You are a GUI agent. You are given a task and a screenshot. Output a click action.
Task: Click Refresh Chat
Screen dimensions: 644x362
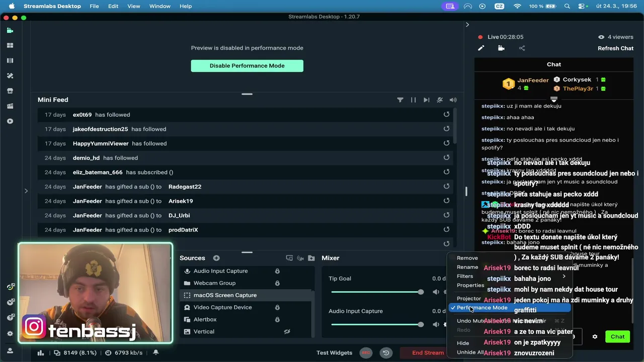615,48
